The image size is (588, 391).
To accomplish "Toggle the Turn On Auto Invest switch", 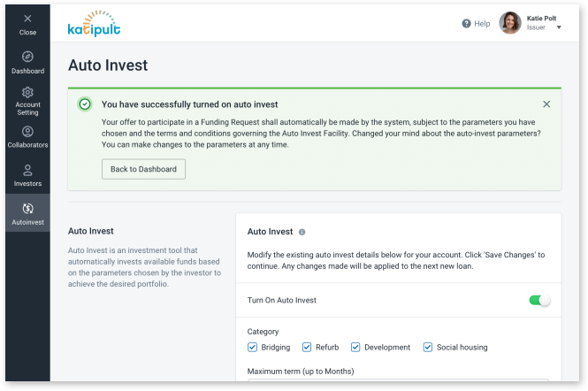I will (539, 300).
